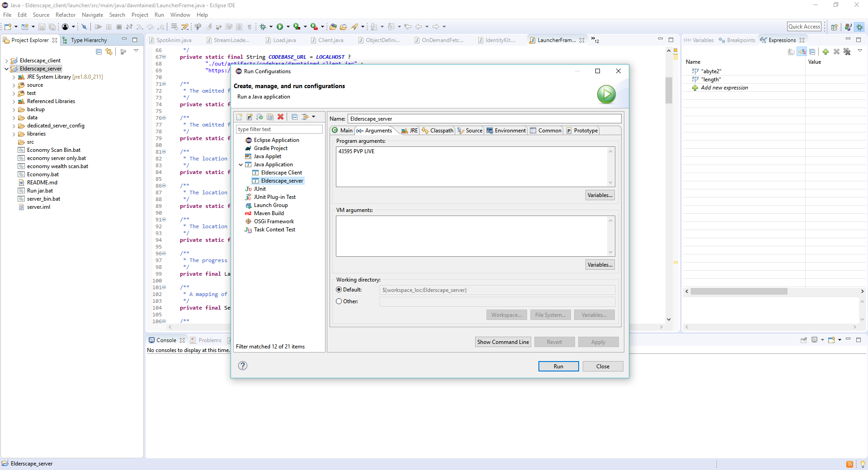Open the Open Perspective icon

[835, 27]
